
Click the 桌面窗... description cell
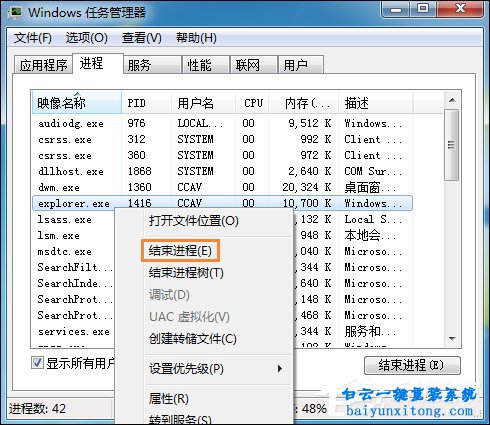370,187
